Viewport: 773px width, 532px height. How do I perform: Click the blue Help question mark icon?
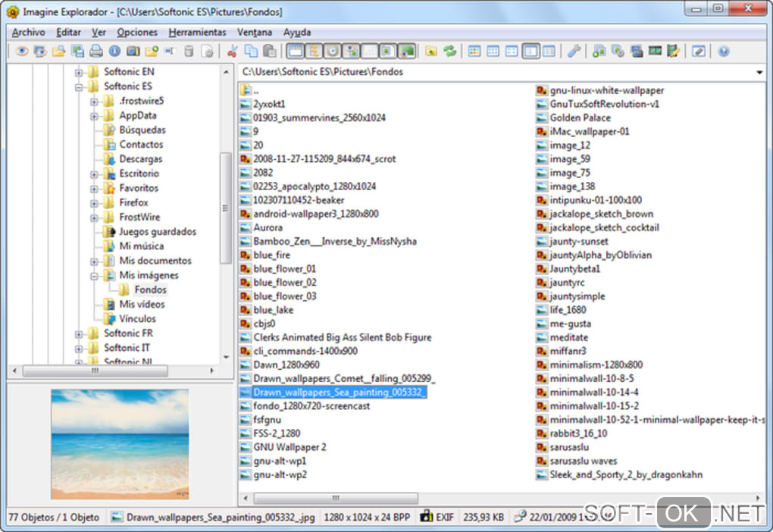click(724, 52)
